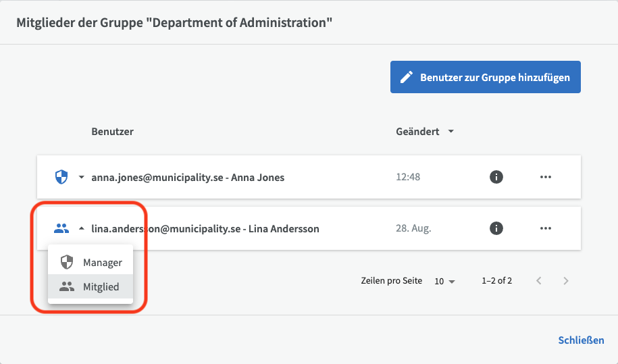Image resolution: width=618 pixels, height=364 pixels.
Task: Collapse role dropdown arrow for Lina Andersson
Action: [x=82, y=229]
